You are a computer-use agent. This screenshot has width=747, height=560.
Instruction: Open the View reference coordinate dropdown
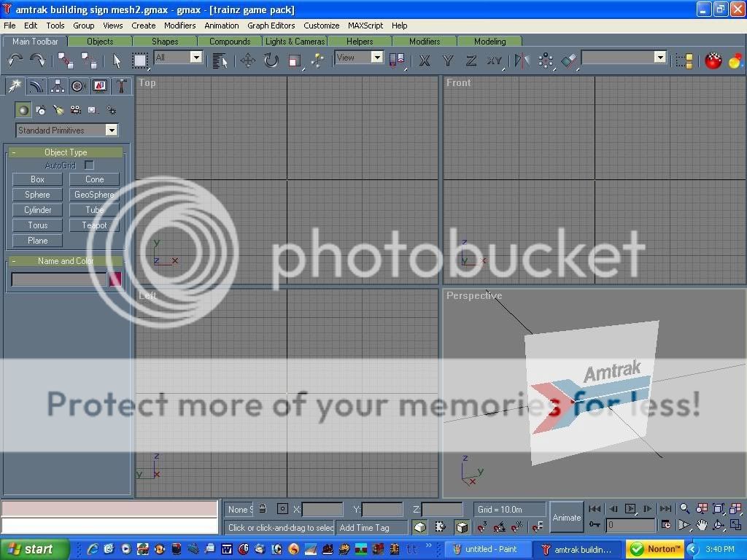tap(359, 58)
